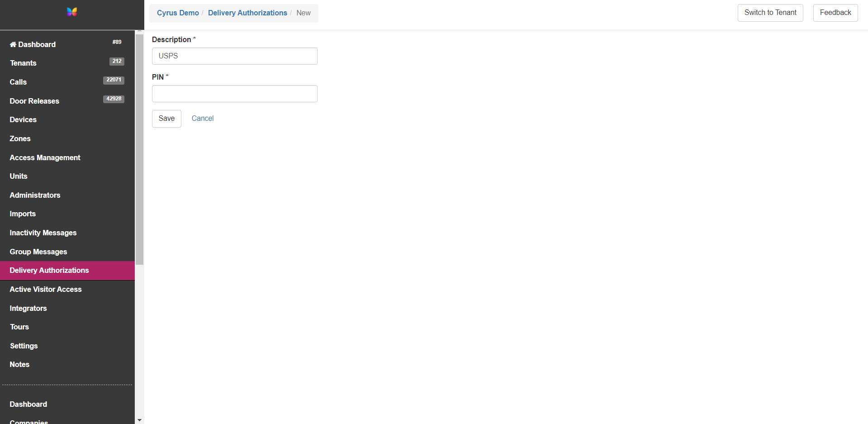Open Delivery Authorizations from the breadcrumb
The image size is (868, 424).
click(247, 13)
